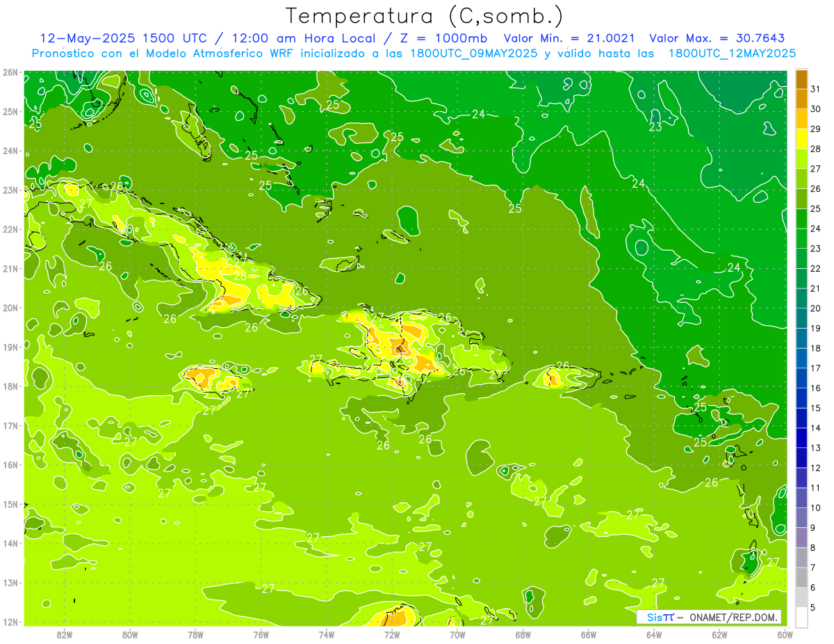This screenshot has width=834, height=644.
Task: Click the latitude axis label "16N"
Action: tap(10, 465)
